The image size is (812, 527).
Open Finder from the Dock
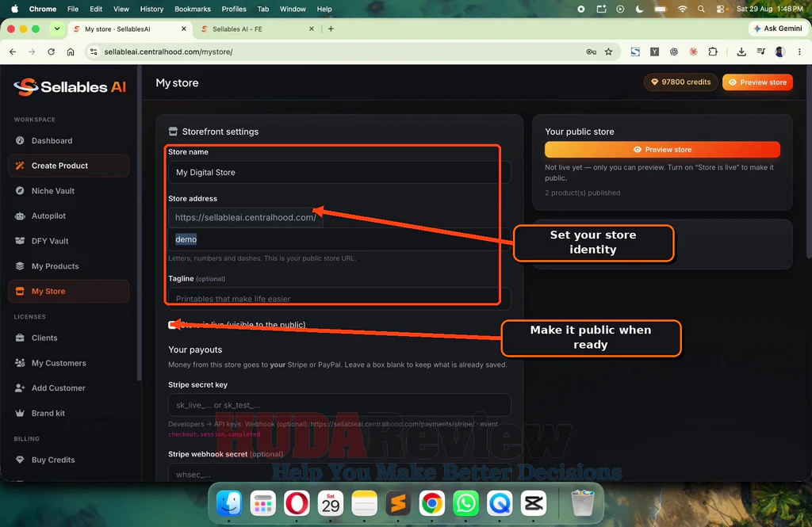click(229, 503)
